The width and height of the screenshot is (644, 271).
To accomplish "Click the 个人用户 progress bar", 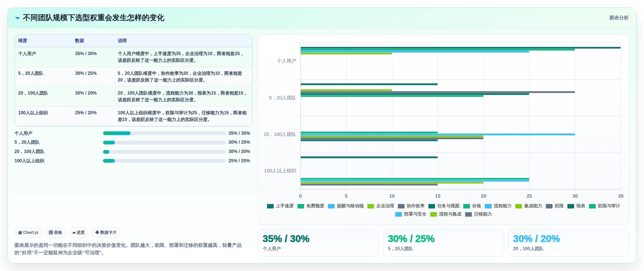I will [164, 133].
